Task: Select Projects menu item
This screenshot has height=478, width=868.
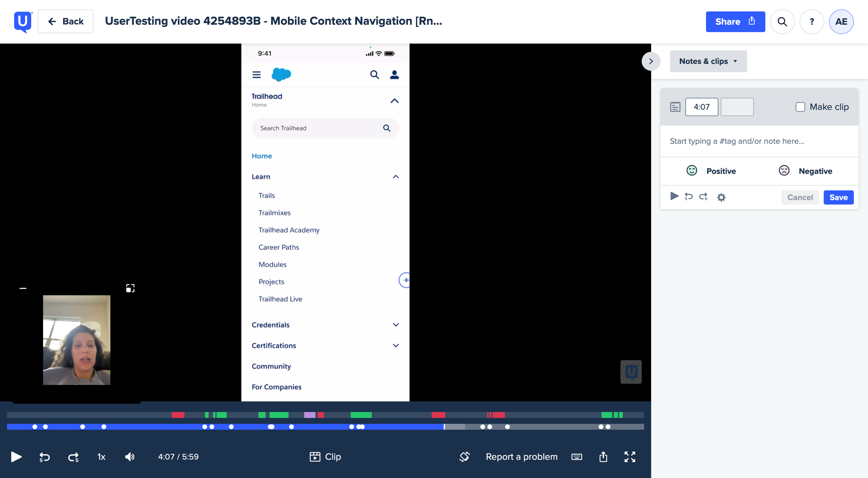Action: (271, 282)
